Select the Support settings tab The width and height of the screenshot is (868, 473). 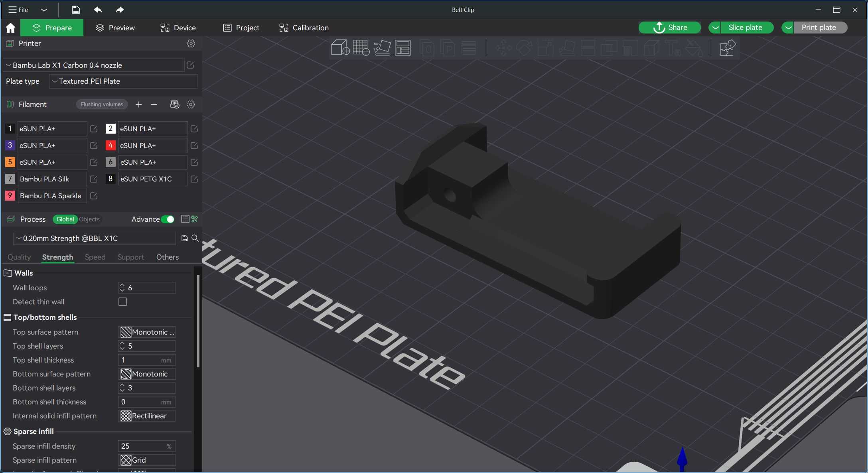pos(131,257)
